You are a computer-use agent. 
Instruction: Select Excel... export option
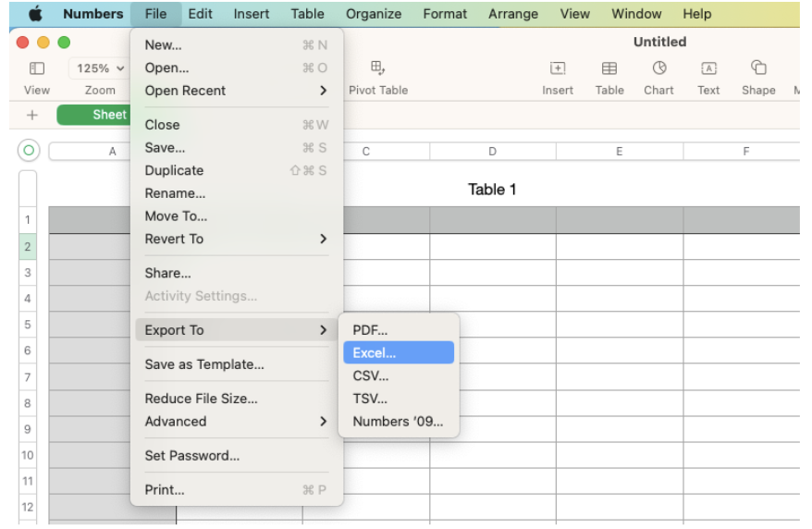[x=399, y=353]
